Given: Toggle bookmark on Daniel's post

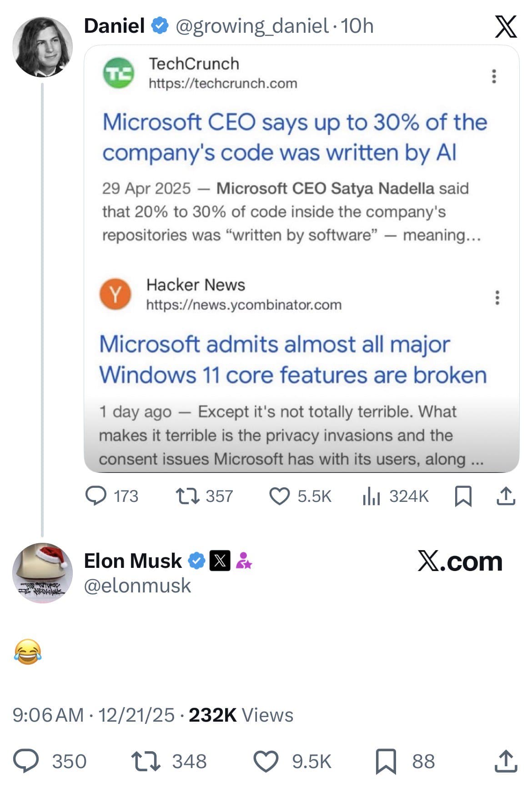Looking at the screenshot, I should 463,496.
